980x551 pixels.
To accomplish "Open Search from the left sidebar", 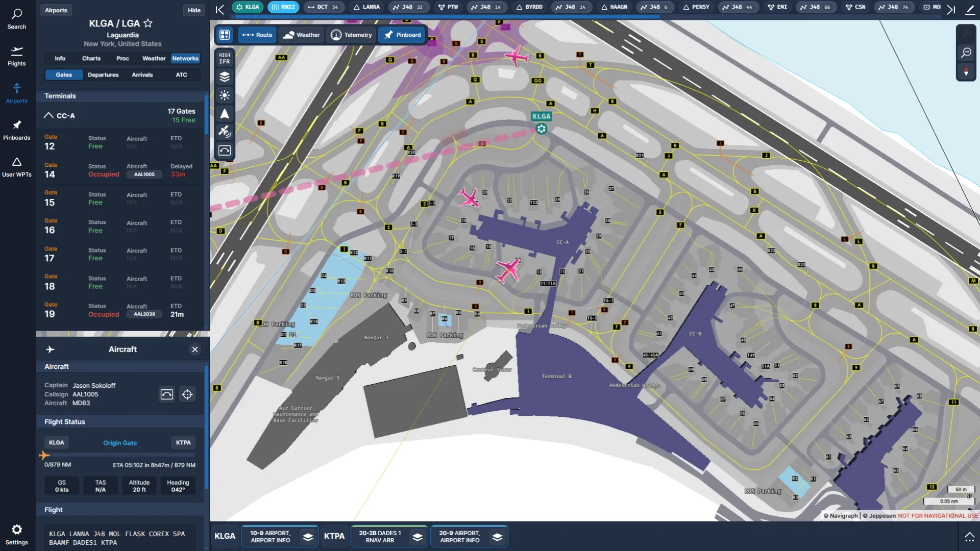I will [x=17, y=19].
